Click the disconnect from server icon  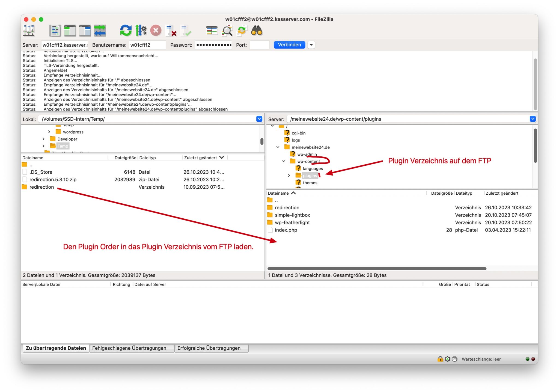[171, 31]
